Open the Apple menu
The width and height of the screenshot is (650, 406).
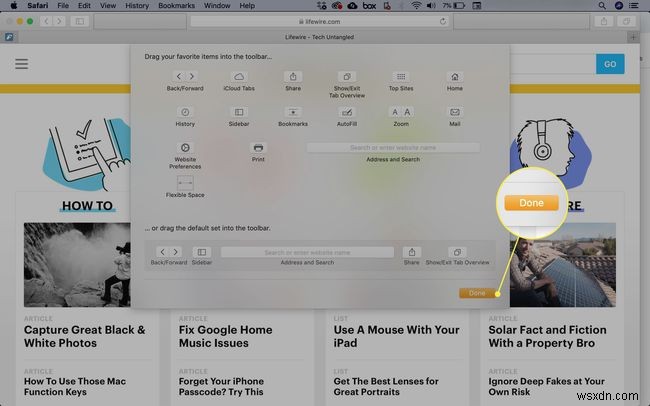click(x=14, y=5)
